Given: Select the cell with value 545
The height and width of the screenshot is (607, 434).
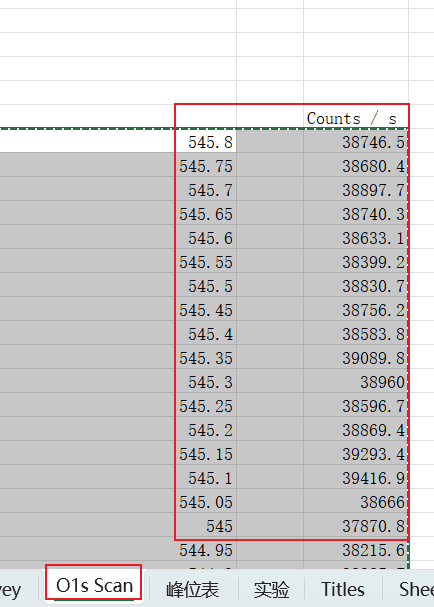Looking at the screenshot, I should pyautogui.click(x=206, y=526).
